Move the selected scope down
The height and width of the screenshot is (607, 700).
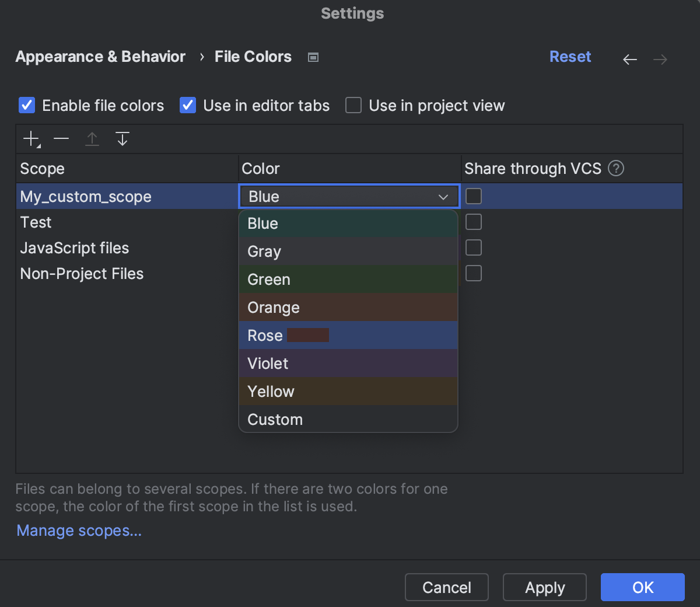(x=122, y=138)
